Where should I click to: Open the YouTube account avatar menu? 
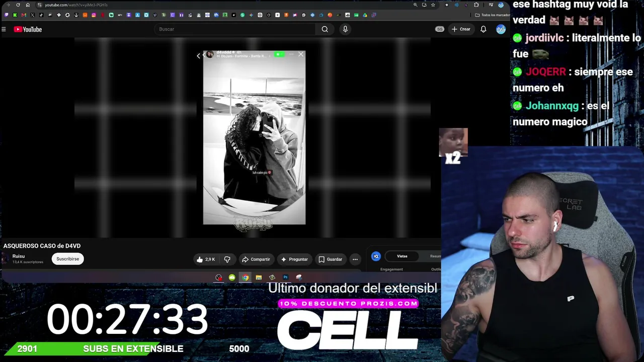(x=501, y=29)
